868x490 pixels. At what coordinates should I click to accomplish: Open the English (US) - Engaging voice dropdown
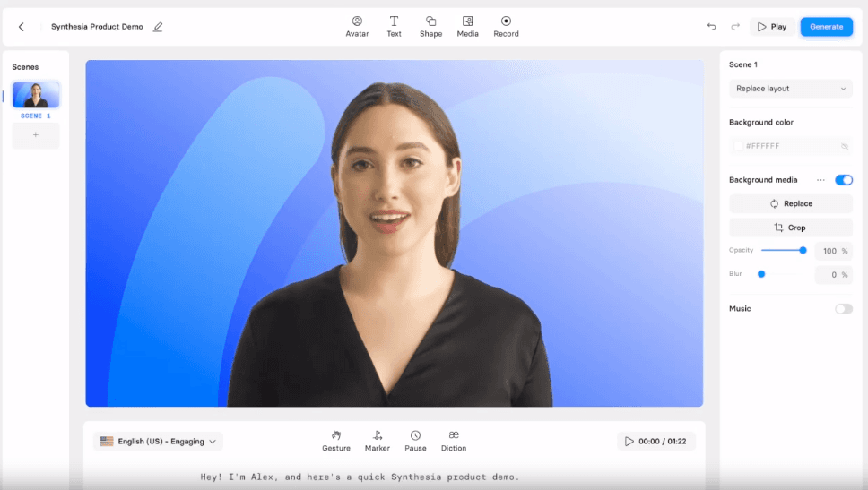click(158, 442)
